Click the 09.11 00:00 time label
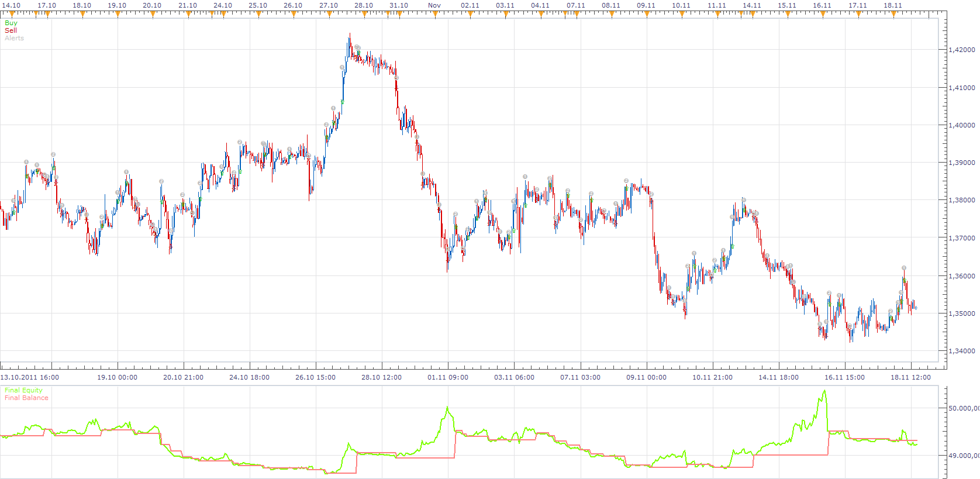 pyautogui.click(x=647, y=377)
